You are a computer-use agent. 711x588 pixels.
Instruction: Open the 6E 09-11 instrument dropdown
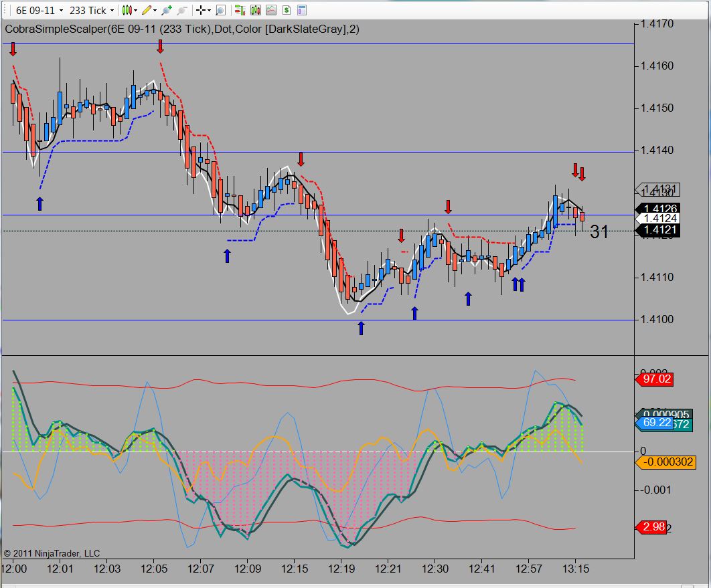[x=39, y=10]
